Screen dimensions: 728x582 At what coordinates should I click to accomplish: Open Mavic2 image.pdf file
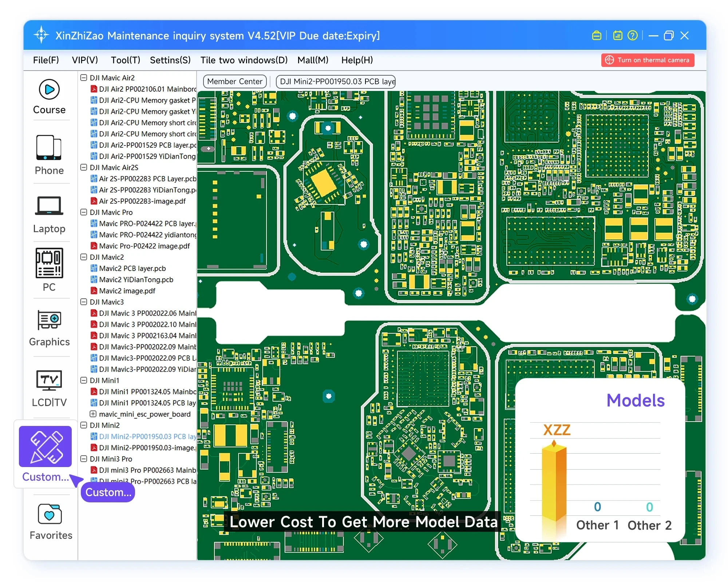pos(127,291)
